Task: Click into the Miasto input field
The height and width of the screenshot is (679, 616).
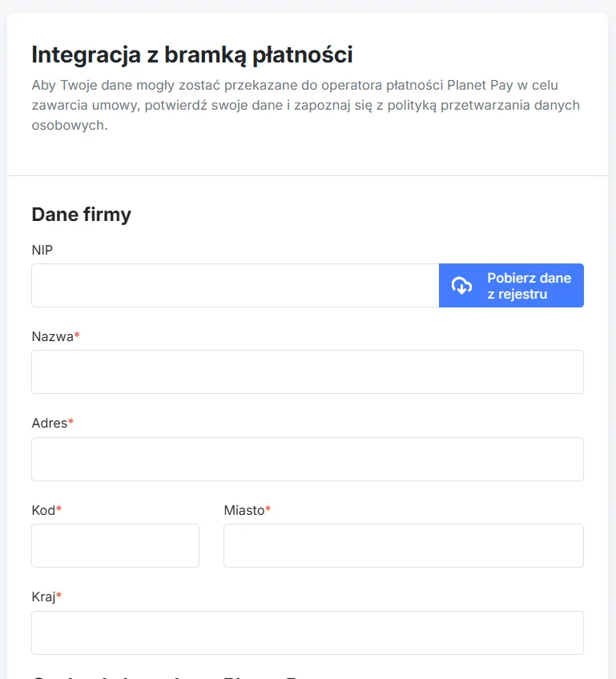Action: tap(403, 545)
